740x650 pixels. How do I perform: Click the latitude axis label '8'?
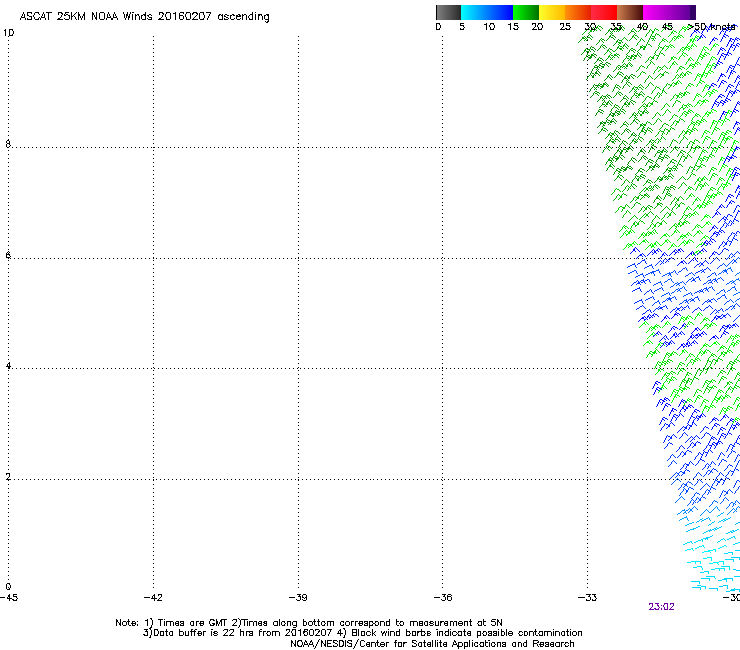pyautogui.click(x=8, y=144)
